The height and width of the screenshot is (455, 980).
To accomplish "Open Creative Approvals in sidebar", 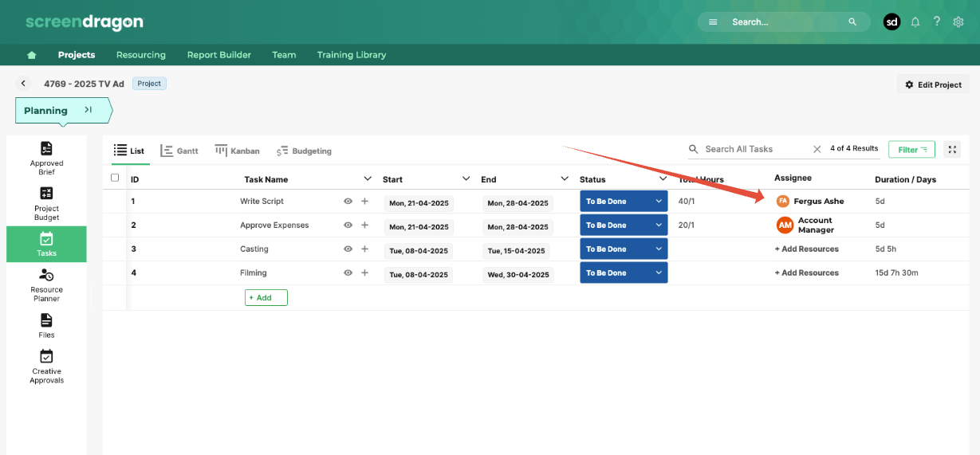I will (46, 367).
